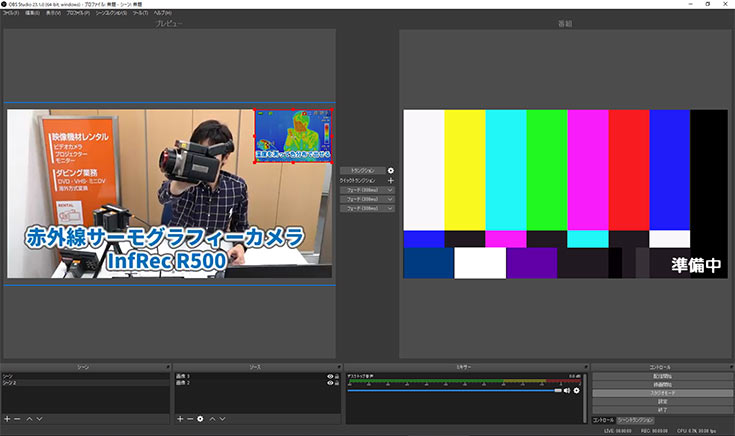Switch to the コントロール tab
Viewport: 735px width, 436px height.
tap(603, 420)
